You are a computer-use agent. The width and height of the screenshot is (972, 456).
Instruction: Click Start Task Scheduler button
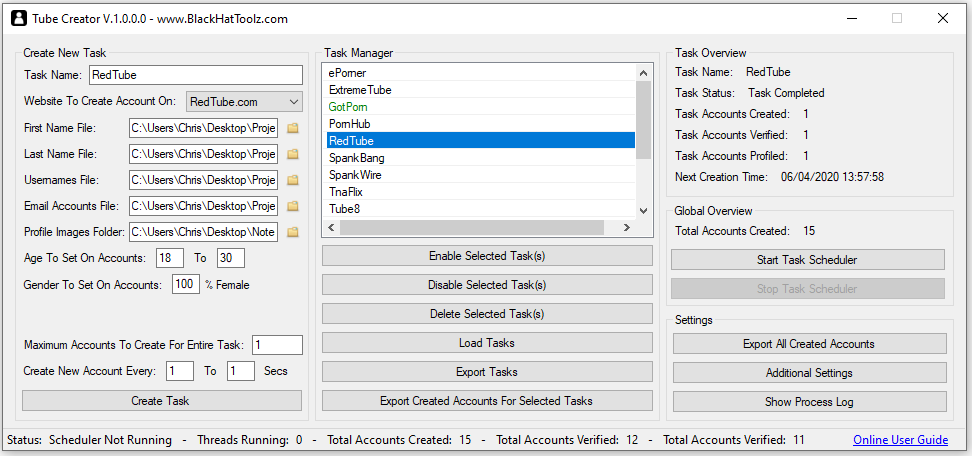(x=807, y=260)
